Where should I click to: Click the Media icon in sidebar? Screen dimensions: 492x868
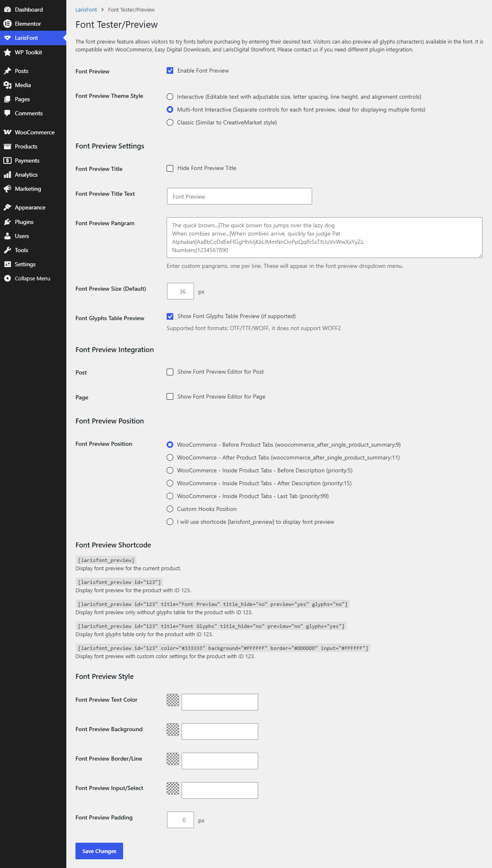pyautogui.click(x=7, y=85)
